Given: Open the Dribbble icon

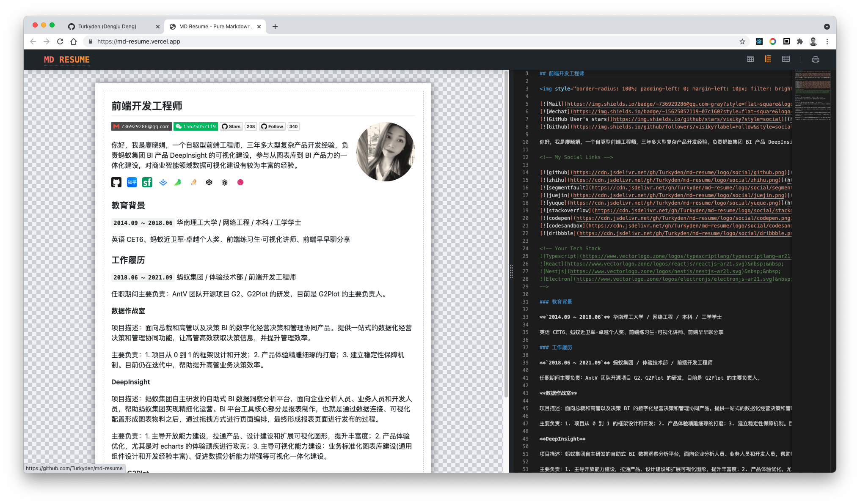Looking at the screenshot, I should click(240, 182).
